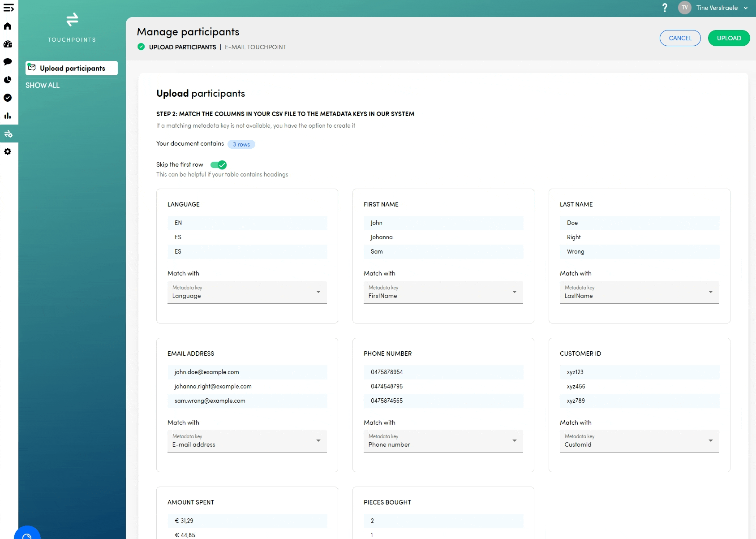Select Upload participants in the side menu
The height and width of the screenshot is (539, 756).
coord(72,68)
